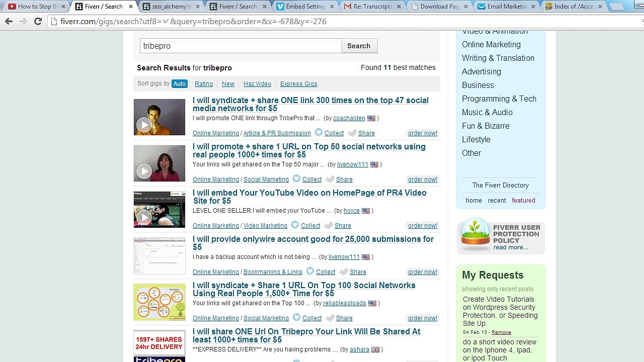
Task: Click Share bird icon on 1000+ times gig
Action: pyautogui.click(x=330, y=179)
